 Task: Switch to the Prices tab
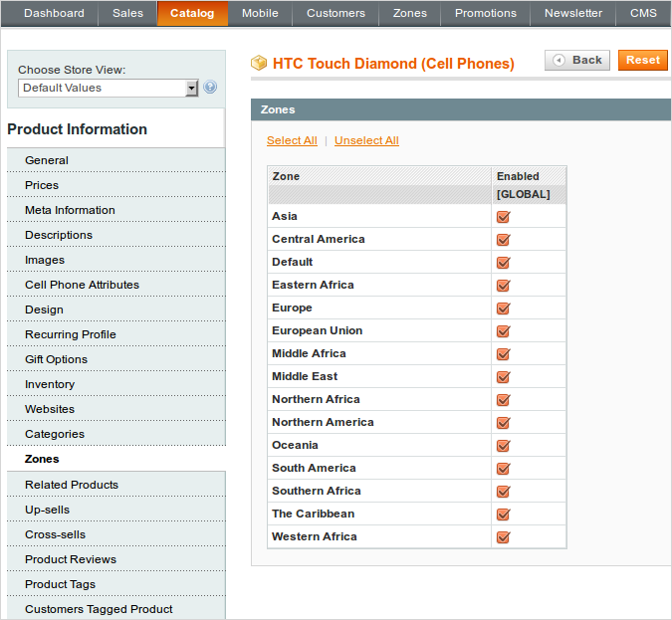tap(116, 185)
